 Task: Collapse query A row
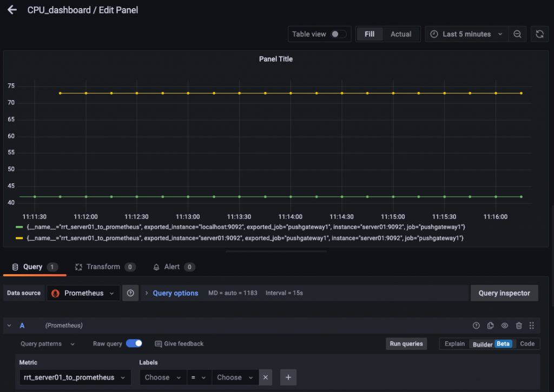point(9,325)
